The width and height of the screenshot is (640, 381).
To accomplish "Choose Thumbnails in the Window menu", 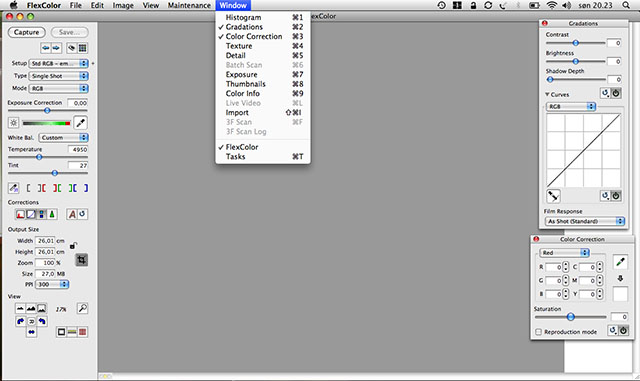I will pos(263,84).
